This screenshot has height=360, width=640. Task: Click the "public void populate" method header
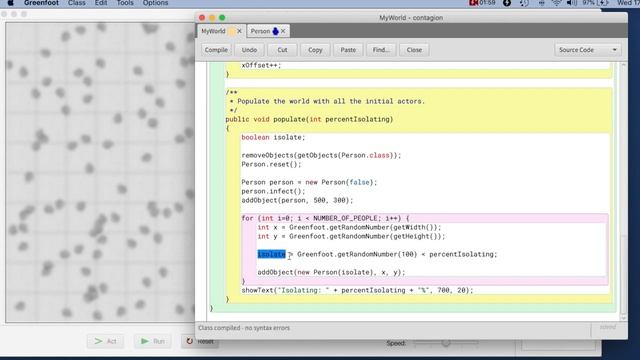[309, 120]
